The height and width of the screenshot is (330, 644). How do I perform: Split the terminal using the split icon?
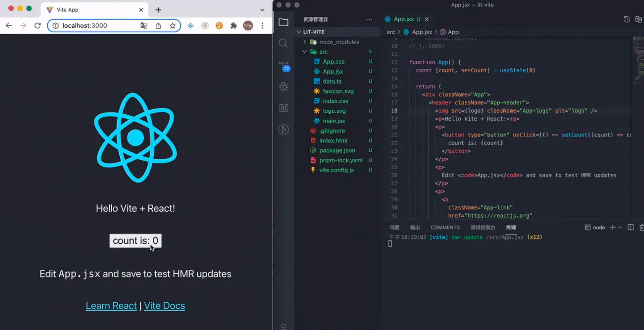[x=631, y=227]
